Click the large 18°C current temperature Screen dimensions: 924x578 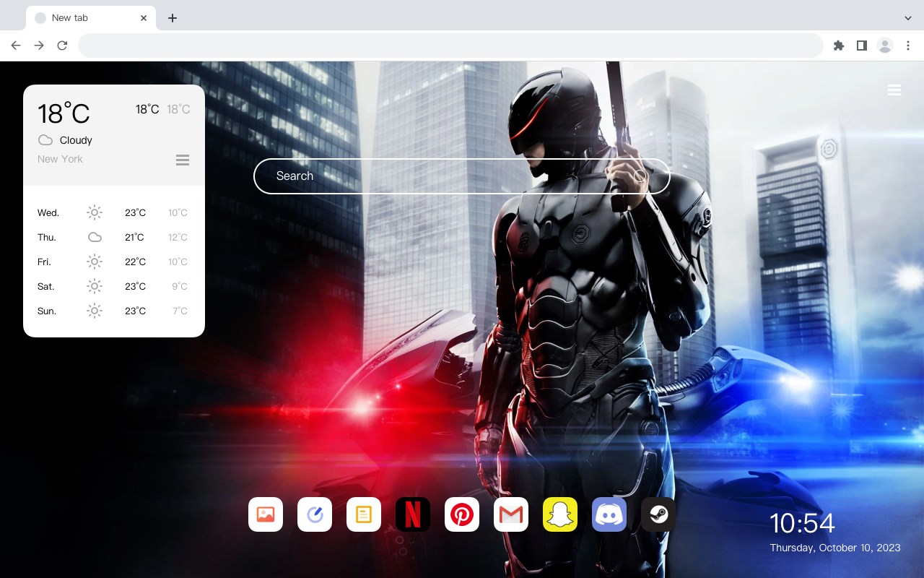[x=64, y=113]
